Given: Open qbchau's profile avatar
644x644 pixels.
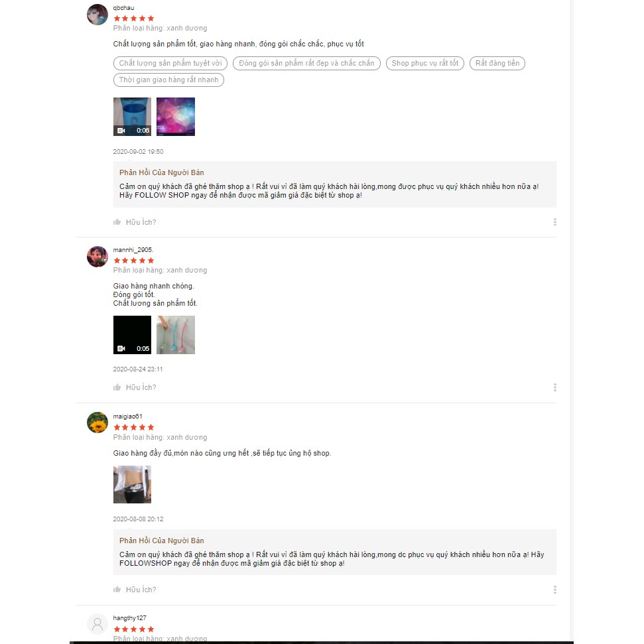Looking at the screenshot, I should 97,15.
